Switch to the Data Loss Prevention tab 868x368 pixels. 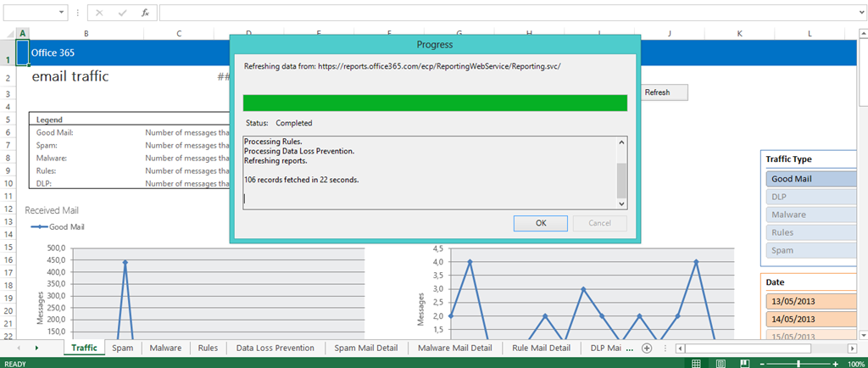pyautogui.click(x=275, y=348)
